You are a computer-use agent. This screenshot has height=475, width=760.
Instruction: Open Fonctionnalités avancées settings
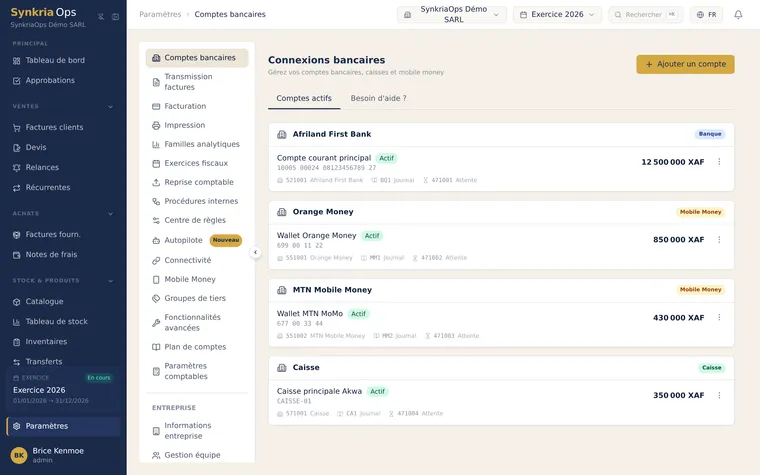197,322
